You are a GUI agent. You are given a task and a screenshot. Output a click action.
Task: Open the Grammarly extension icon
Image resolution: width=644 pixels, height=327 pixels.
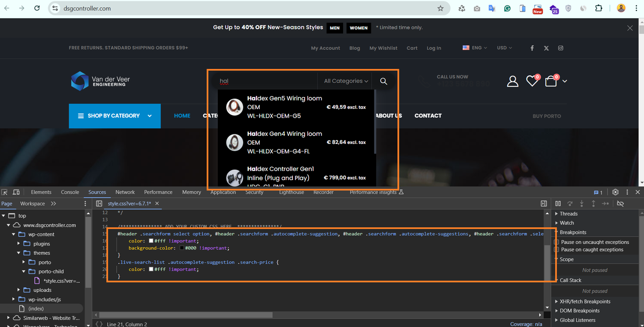coord(508,8)
